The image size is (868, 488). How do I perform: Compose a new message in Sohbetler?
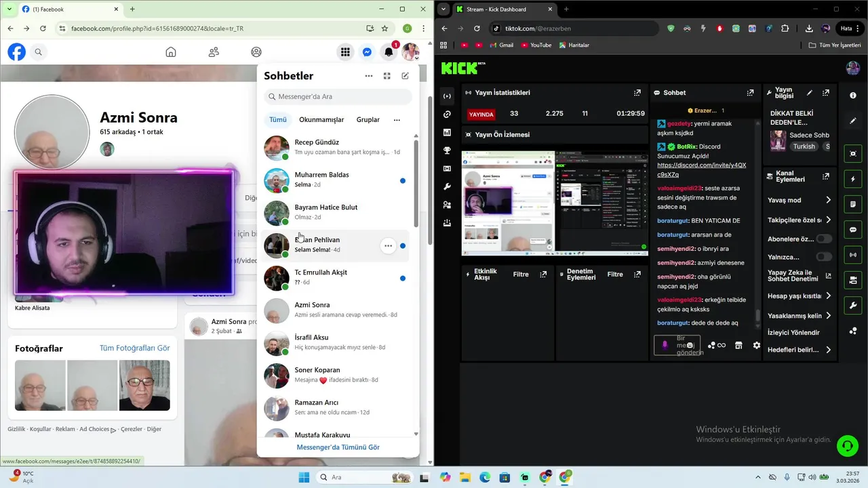pyautogui.click(x=405, y=76)
